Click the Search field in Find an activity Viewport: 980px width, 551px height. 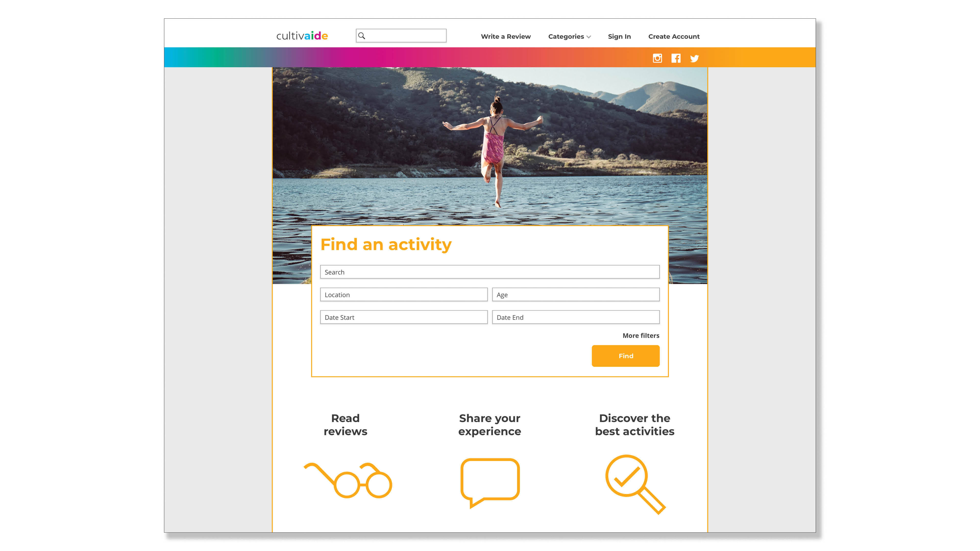(489, 272)
